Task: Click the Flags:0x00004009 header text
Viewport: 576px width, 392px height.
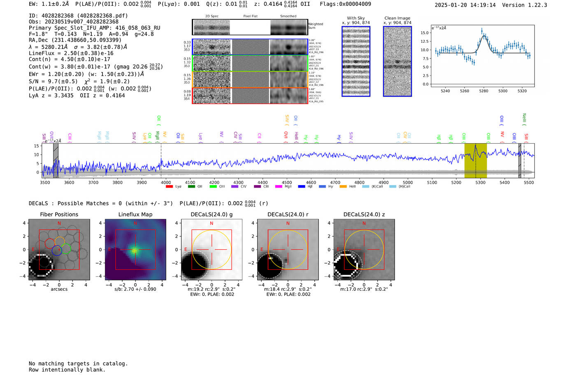Action: tap(345, 4)
